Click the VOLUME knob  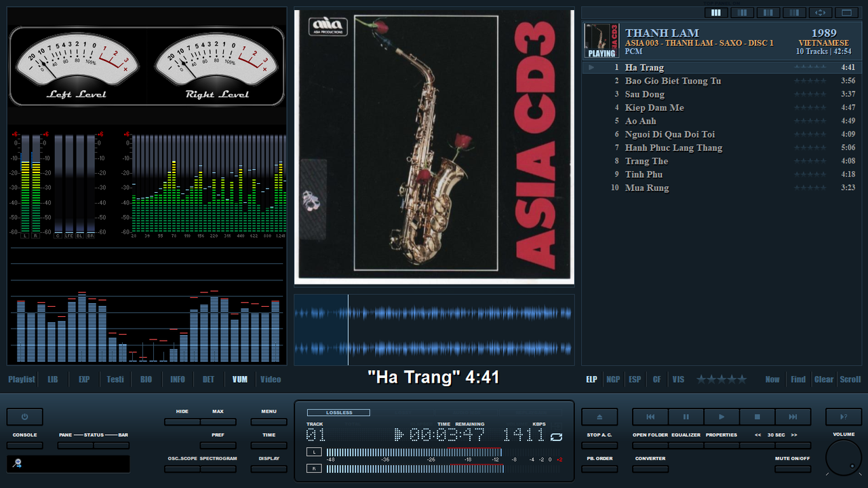pos(844,457)
